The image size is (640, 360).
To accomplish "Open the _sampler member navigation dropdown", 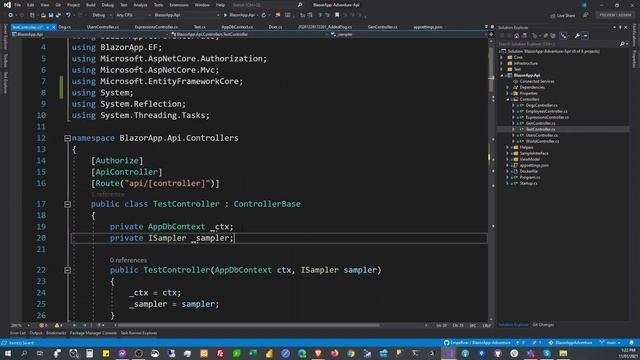I will point(408,35).
